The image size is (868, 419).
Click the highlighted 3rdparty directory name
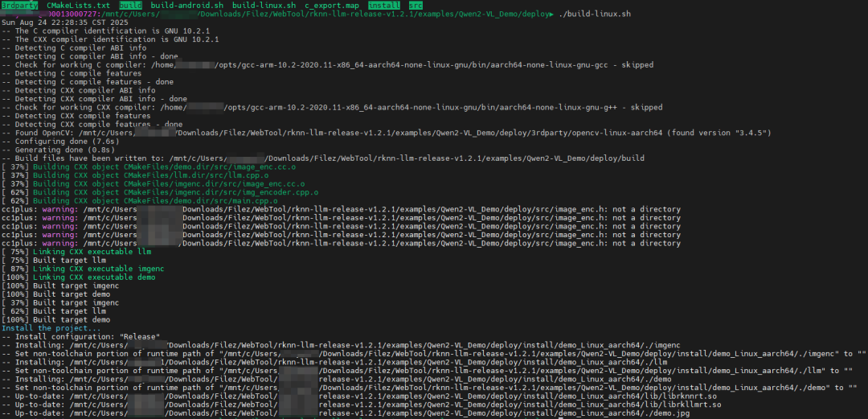point(19,6)
